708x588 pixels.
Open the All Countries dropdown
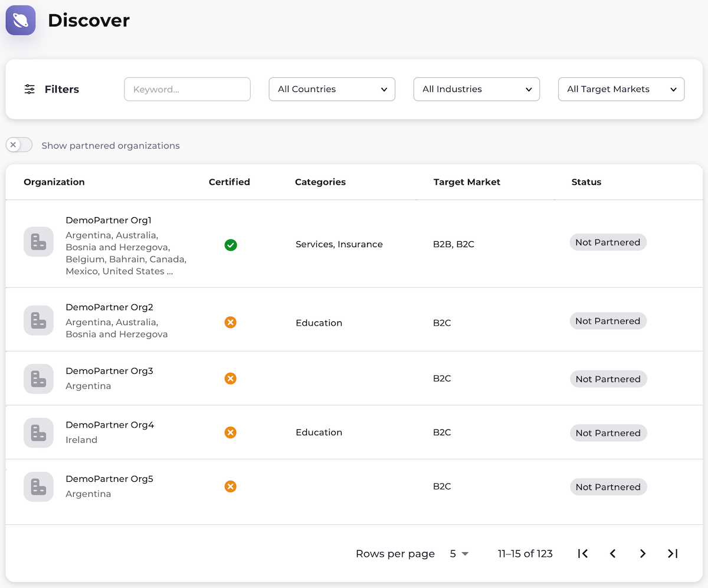point(332,89)
